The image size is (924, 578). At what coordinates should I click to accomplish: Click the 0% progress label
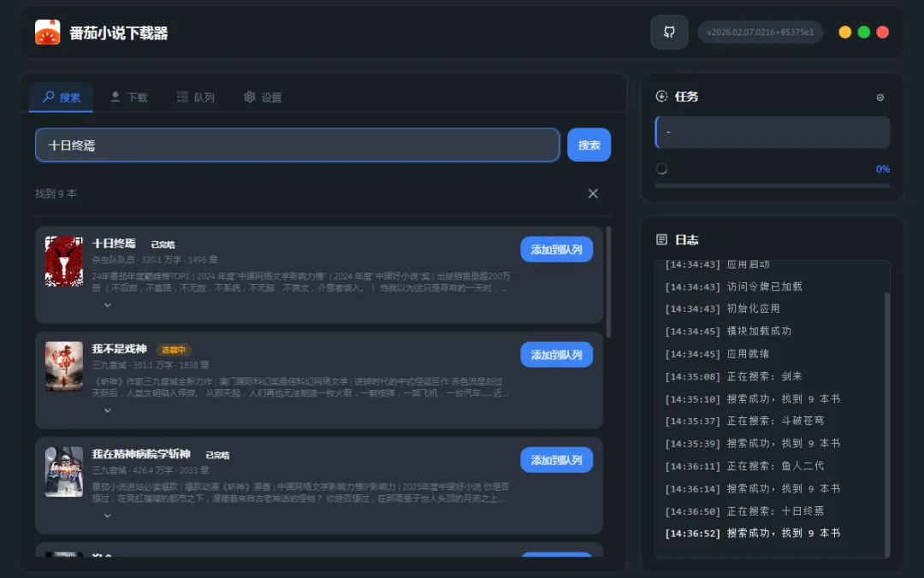882,169
